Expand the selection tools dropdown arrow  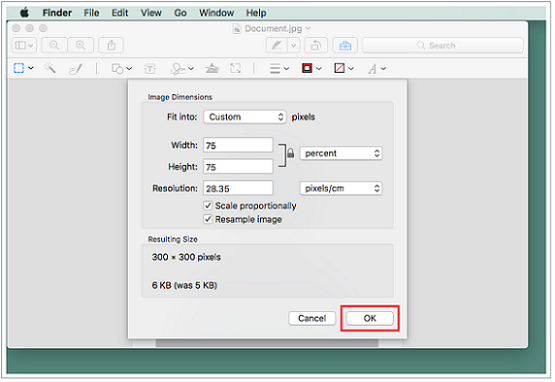31,68
